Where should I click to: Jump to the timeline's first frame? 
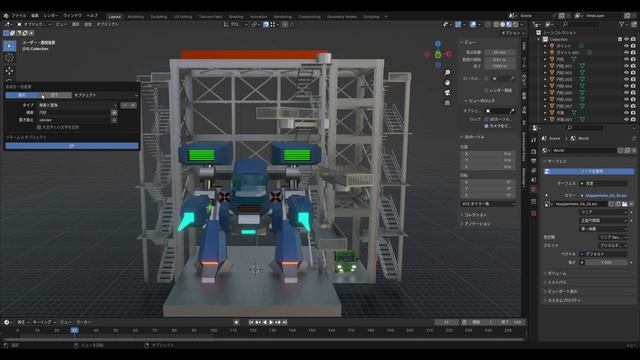point(251,322)
